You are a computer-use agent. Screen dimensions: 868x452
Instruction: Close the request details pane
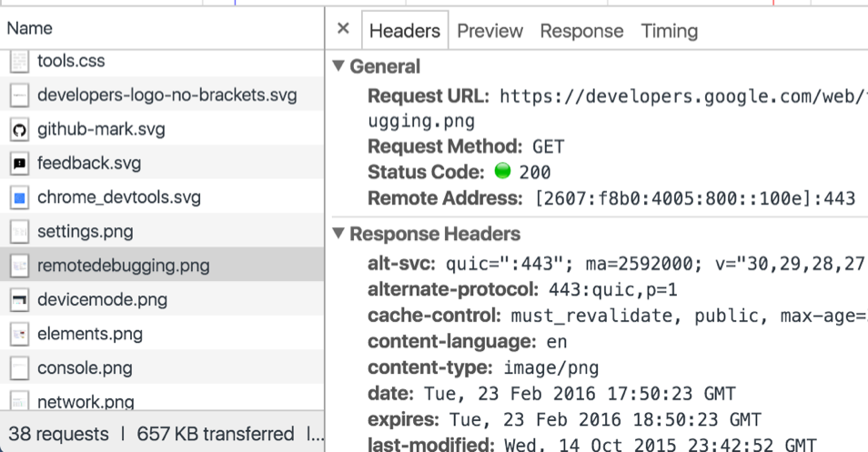[x=343, y=28]
